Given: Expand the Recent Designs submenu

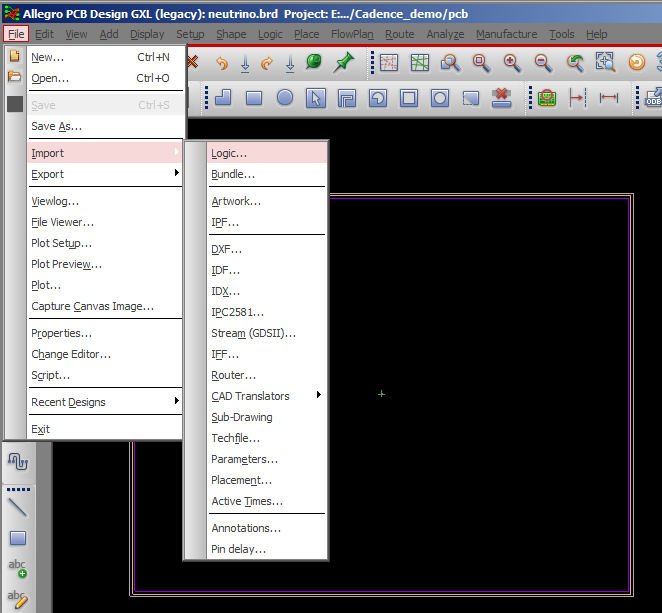Looking at the screenshot, I should [106, 402].
